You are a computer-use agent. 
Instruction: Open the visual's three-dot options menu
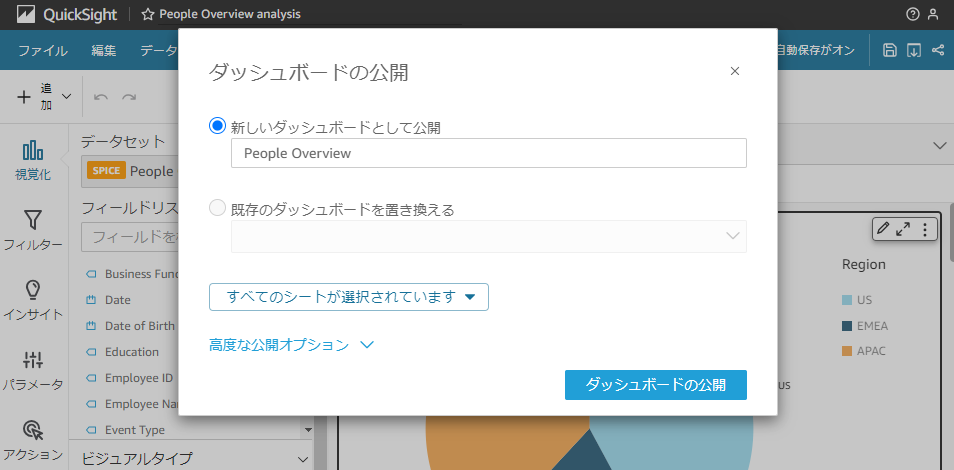coord(925,229)
